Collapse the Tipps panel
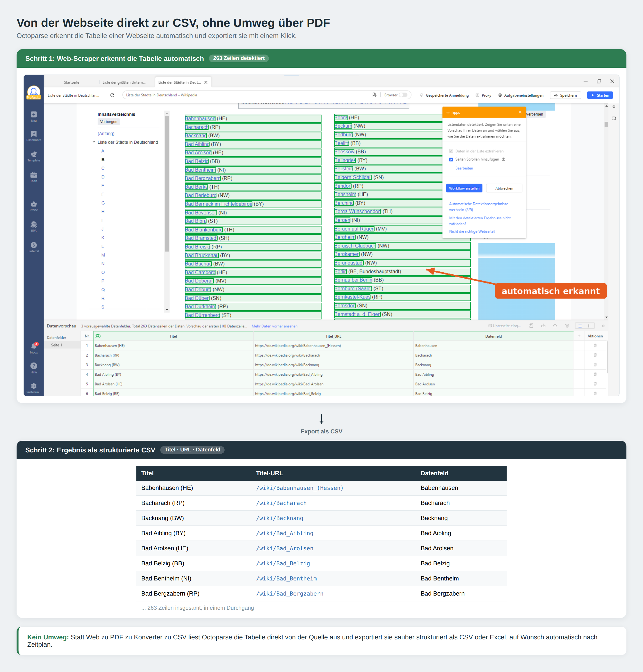The image size is (643, 672). (x=520, y=112)
